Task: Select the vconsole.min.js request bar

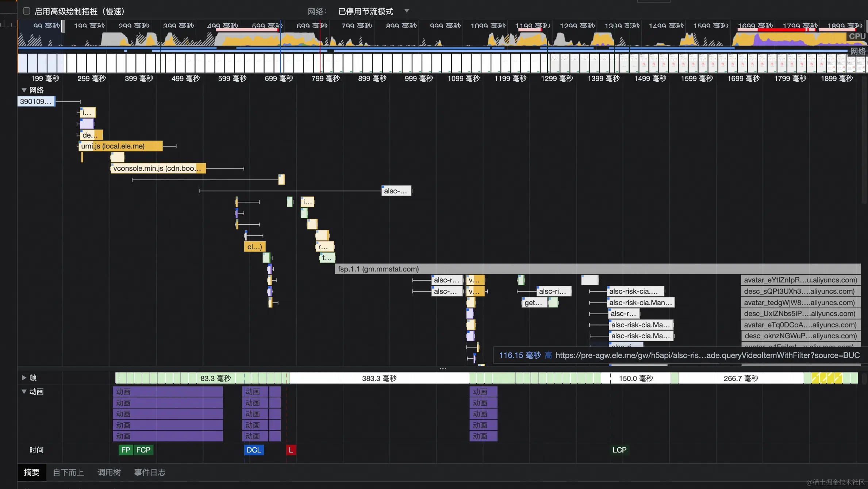Action: (x=158, y=169)
